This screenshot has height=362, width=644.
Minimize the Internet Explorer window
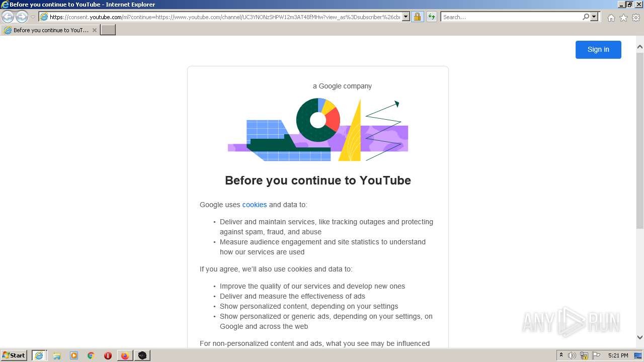pos(621,5)
